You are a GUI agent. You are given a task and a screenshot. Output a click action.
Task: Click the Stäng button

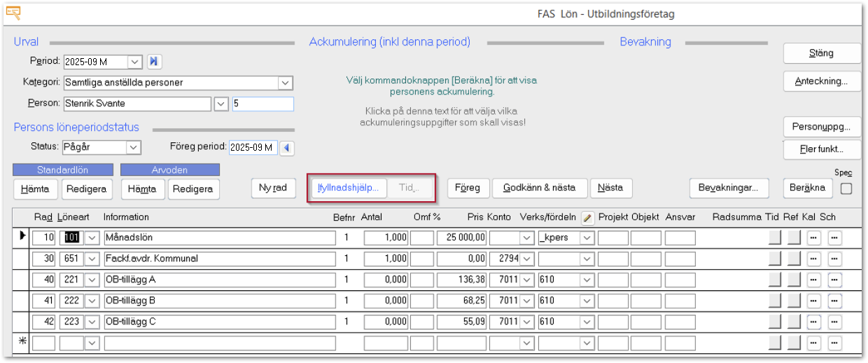click(x=821, y=53)
